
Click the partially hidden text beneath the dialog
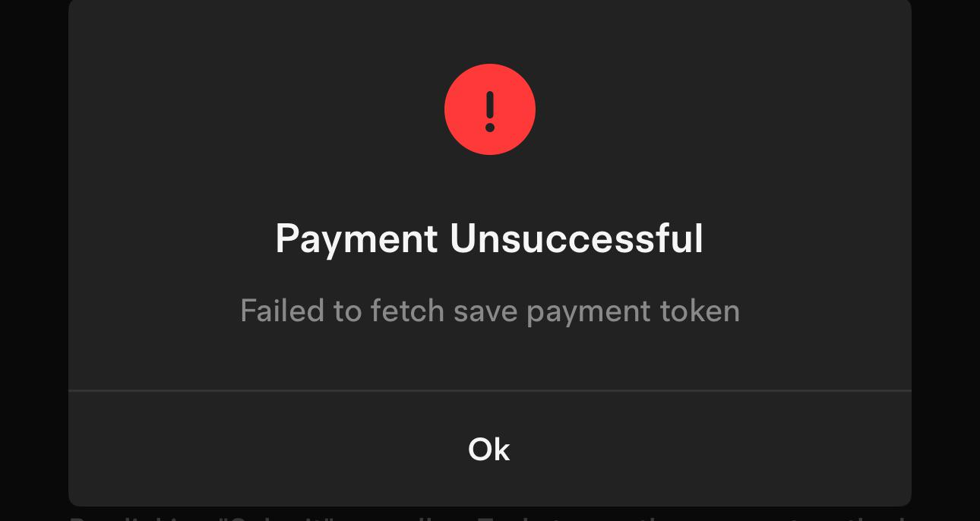coord(490,515)
